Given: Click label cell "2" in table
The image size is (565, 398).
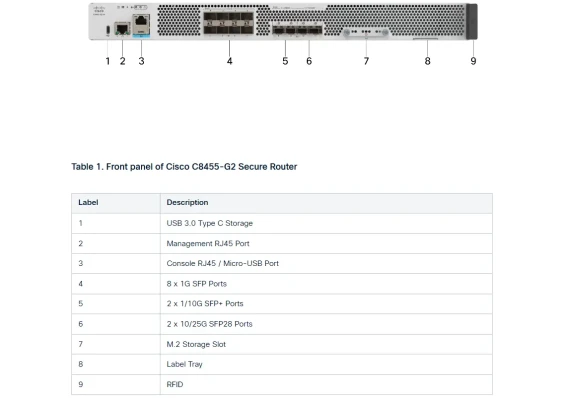Looking at the screenshot, I should coord(116,243).
